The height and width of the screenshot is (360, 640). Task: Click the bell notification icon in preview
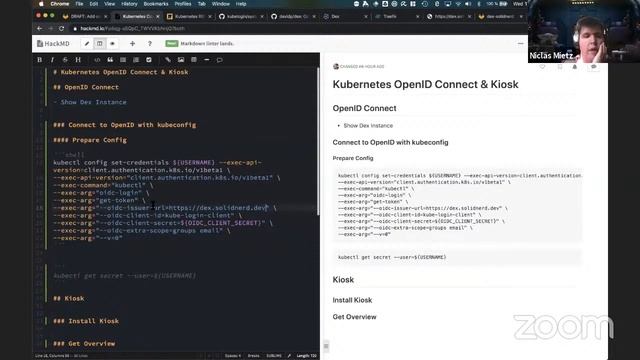[x=575, y=67]
